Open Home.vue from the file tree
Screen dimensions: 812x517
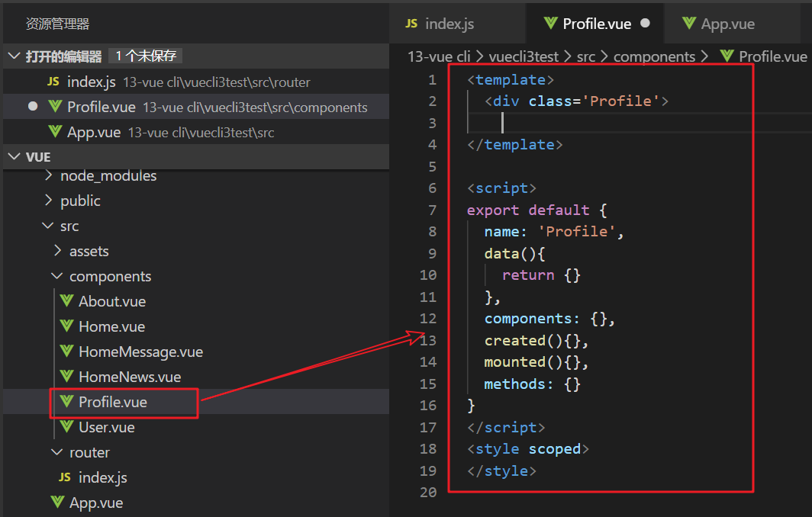(111, 326)
